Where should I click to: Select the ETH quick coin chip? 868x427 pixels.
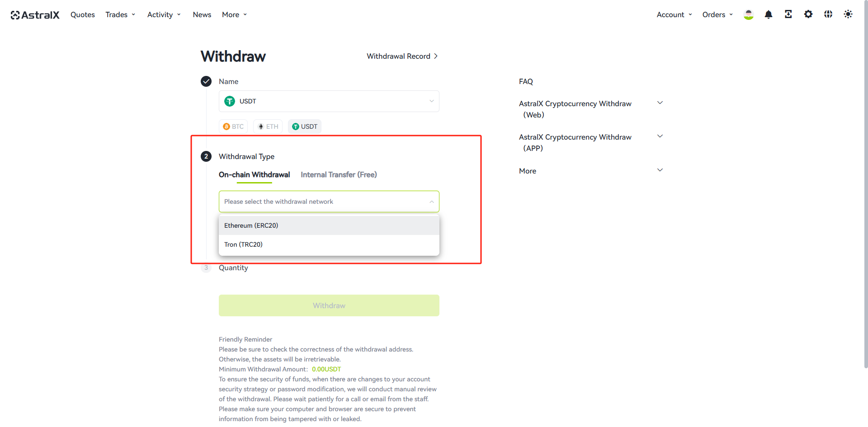tap(268, 127)
